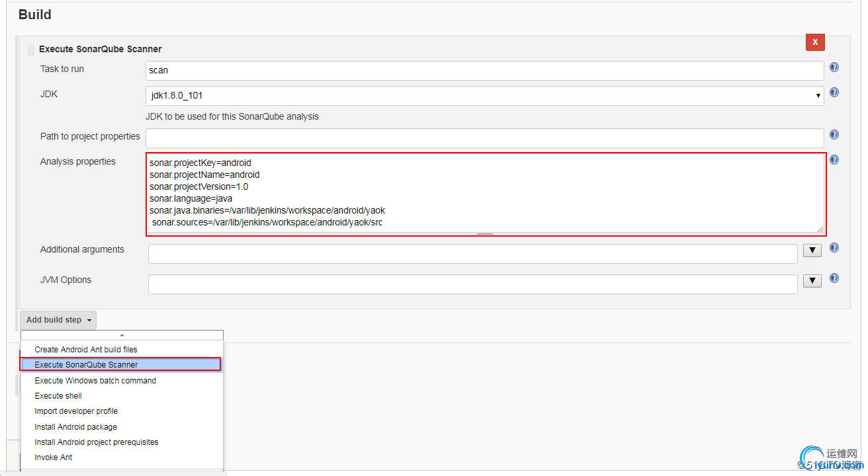Select Invoke Ant build step
Screen dimensions: 868x476
coord(122,457)
